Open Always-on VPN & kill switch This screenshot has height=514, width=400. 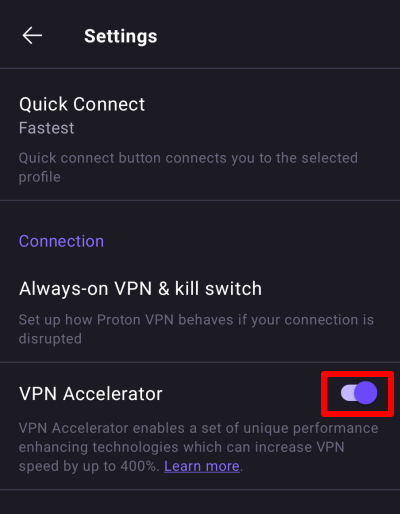pyautogui.click(x=200, y=310)
